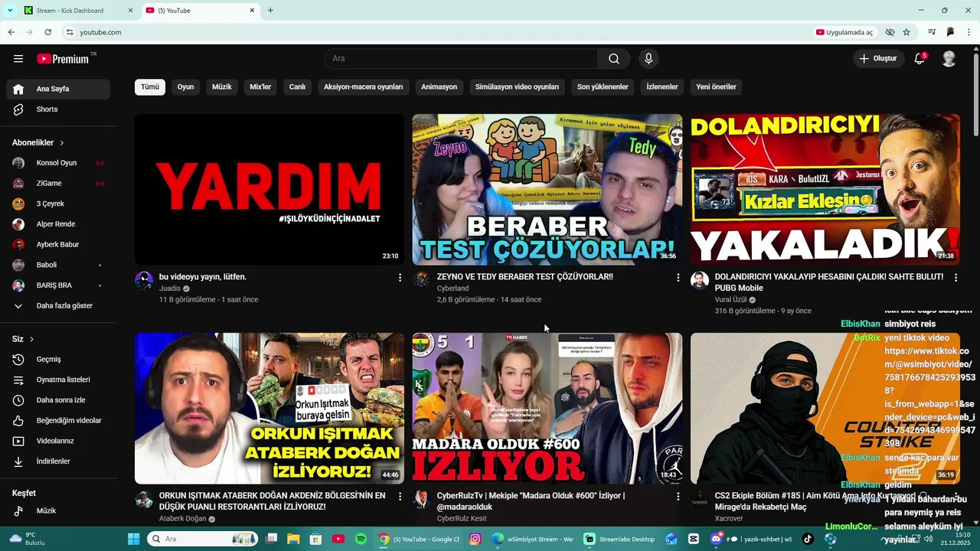The height and width of the screenshot is (551, 980).
Task: Expand the Siz section
Action: pyautogui.click(x=23, y=339)
